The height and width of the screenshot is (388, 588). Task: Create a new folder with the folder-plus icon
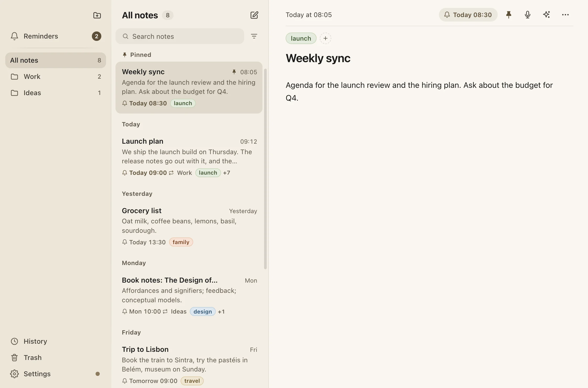tap(97, 15)
